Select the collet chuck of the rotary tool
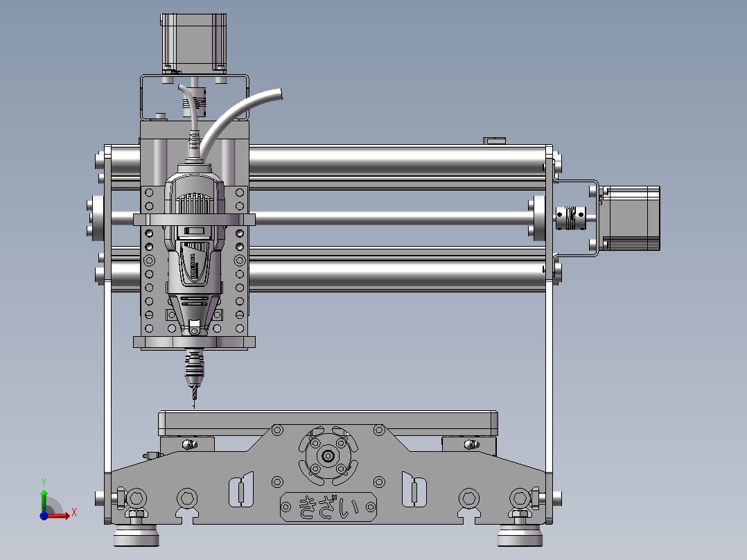747x560 pixels. [194, 367]
